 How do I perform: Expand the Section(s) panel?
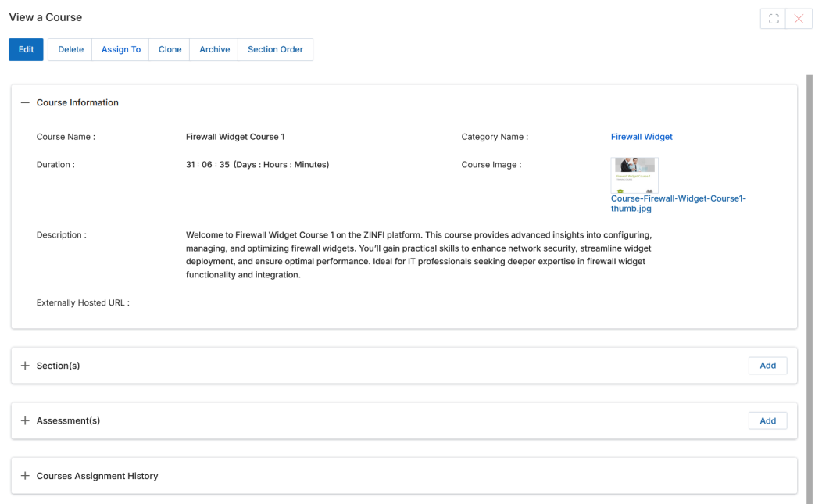[25, 366]
